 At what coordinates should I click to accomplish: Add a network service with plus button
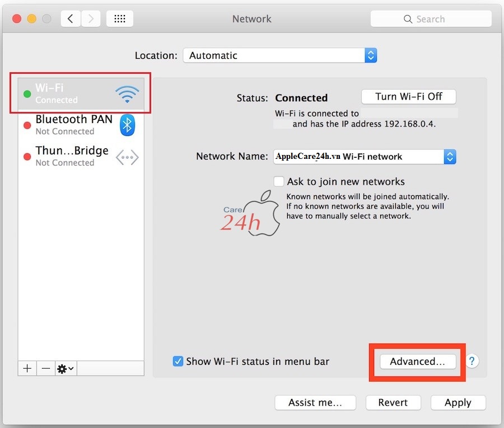pyautogui.click(x=27, y=368)
